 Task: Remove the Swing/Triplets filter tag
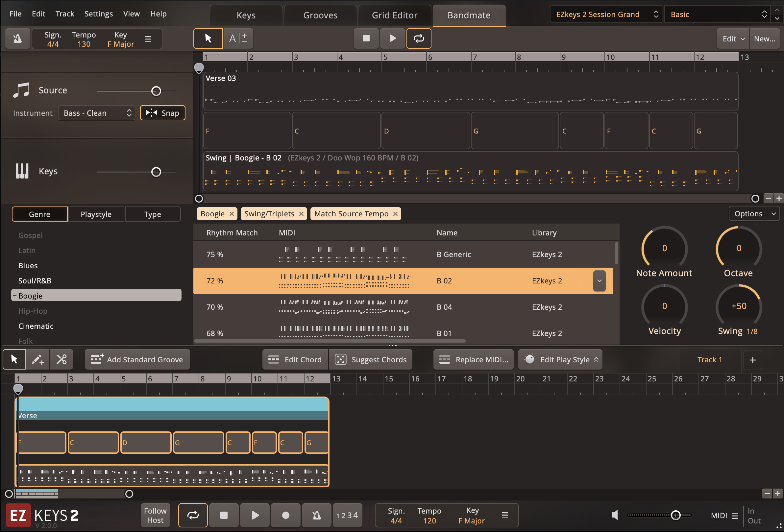click(301, 214)
